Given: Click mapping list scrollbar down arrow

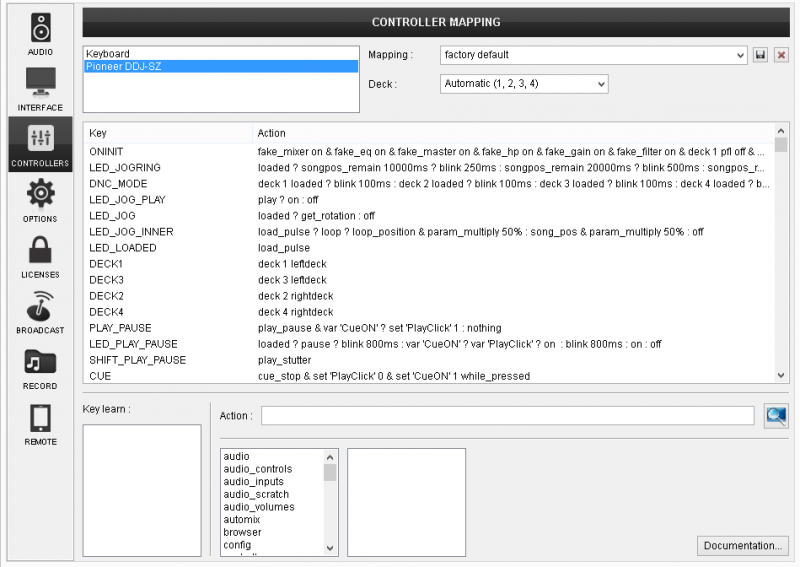Looking at the screenshot, I should click(781, 375).
